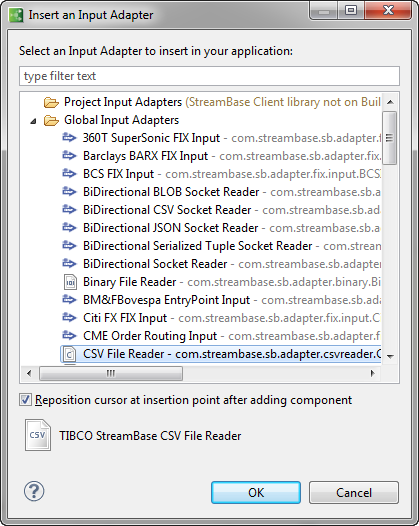Click the large CSV file description icon

38,435
